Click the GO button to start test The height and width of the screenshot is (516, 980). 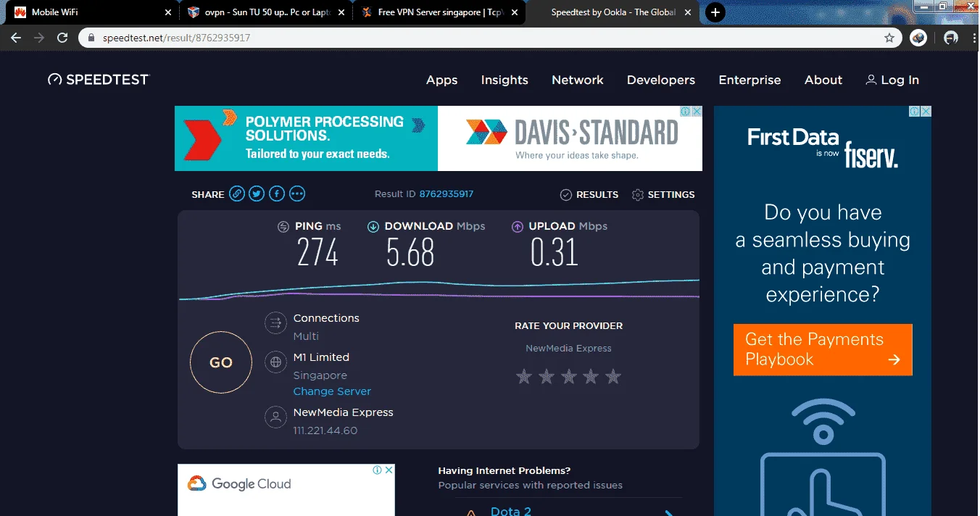click(x=221, y=362)
